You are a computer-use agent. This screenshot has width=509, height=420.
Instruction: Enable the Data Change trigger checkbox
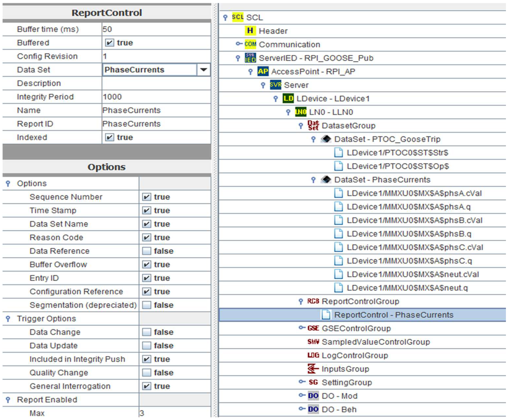coord(147,332)
